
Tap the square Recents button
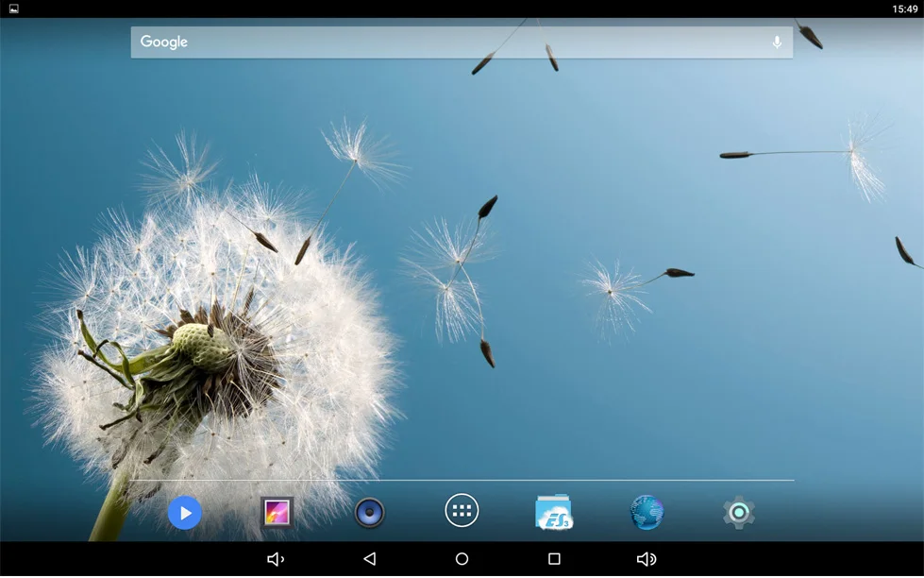(x=554, y=559)
